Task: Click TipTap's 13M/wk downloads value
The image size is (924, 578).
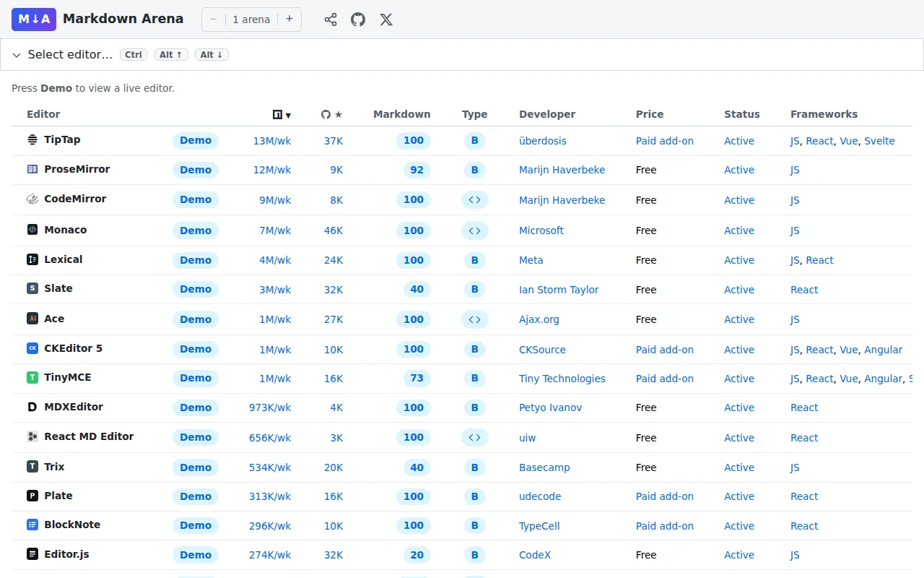Action: (x=272, y=141)
